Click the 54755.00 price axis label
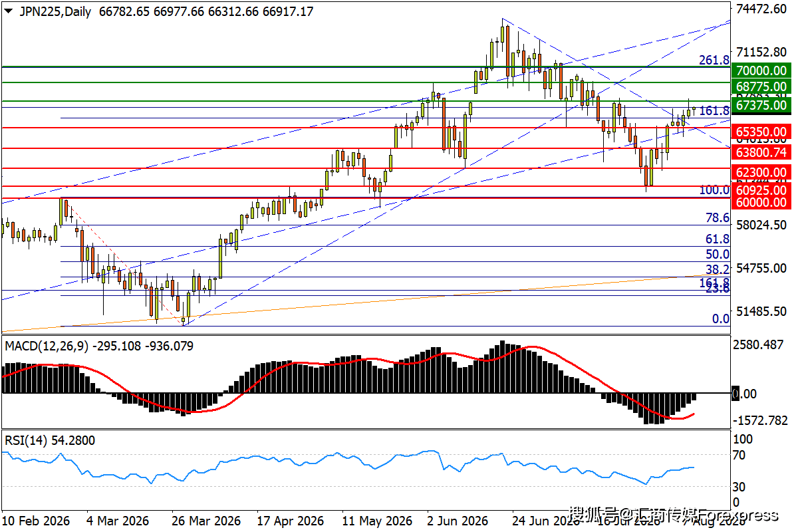Image resolution: width=798 pixels, height=532 pixels. (762, 268)
